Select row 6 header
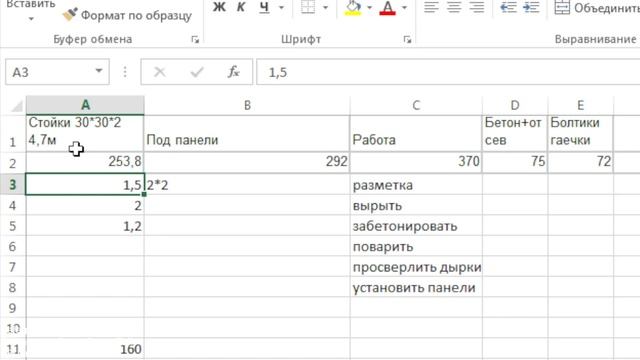This screenshot has height=360, width=640. click(x=13, y=246)
